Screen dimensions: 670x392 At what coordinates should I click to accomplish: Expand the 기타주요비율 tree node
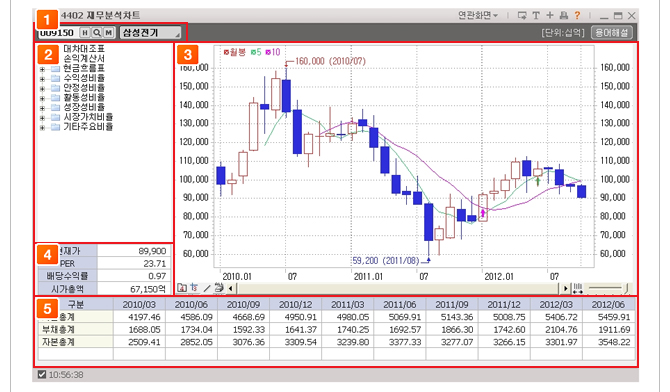(42, 127)
